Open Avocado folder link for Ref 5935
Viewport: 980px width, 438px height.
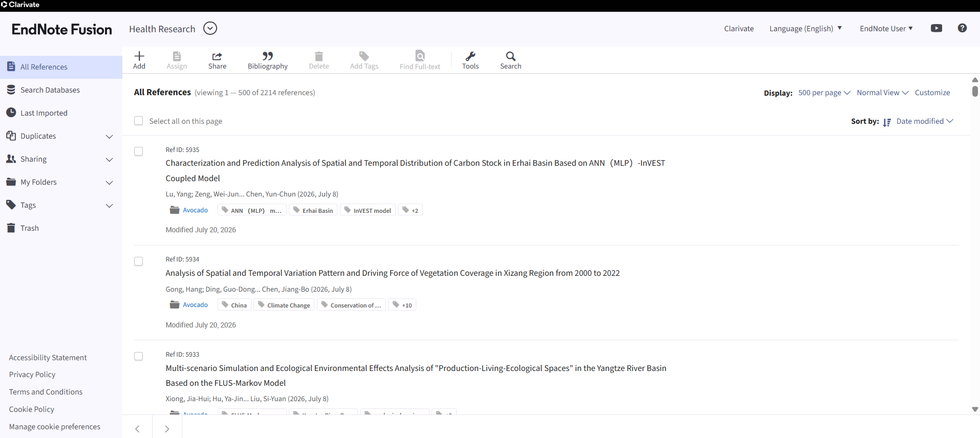(195, 210)
